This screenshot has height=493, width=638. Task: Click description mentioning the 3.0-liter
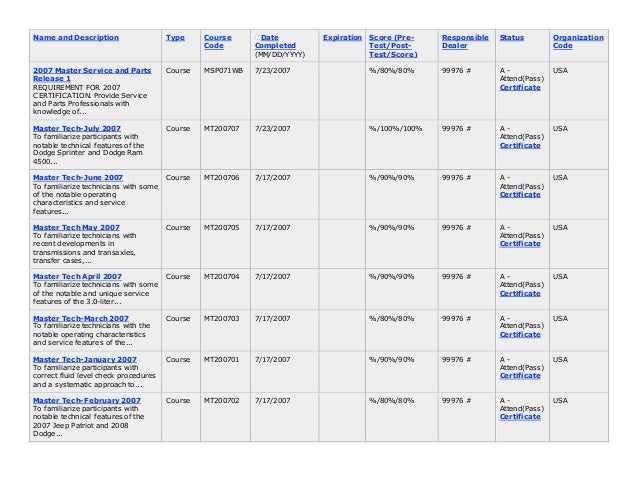[95, 293]
